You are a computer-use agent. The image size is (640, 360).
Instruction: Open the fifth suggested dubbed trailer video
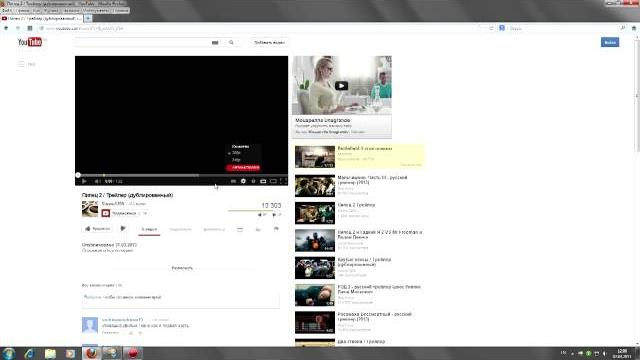(x=359, y=268)
